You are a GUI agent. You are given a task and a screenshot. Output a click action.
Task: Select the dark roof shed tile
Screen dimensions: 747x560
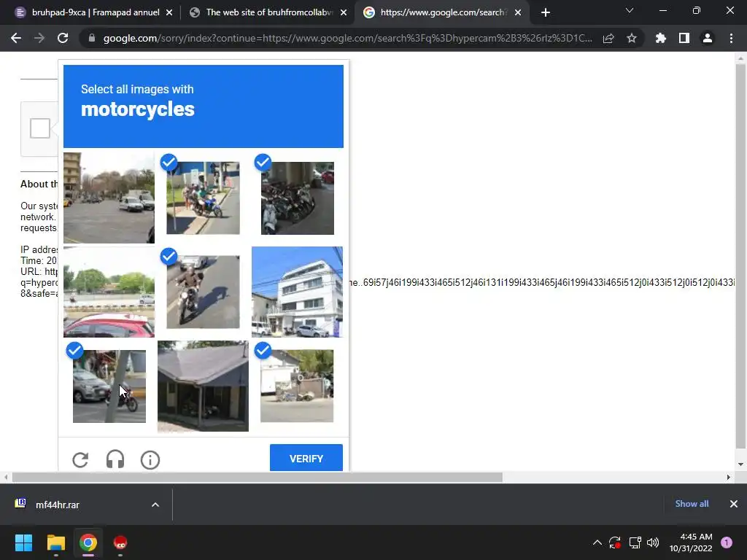pos(203,386)
